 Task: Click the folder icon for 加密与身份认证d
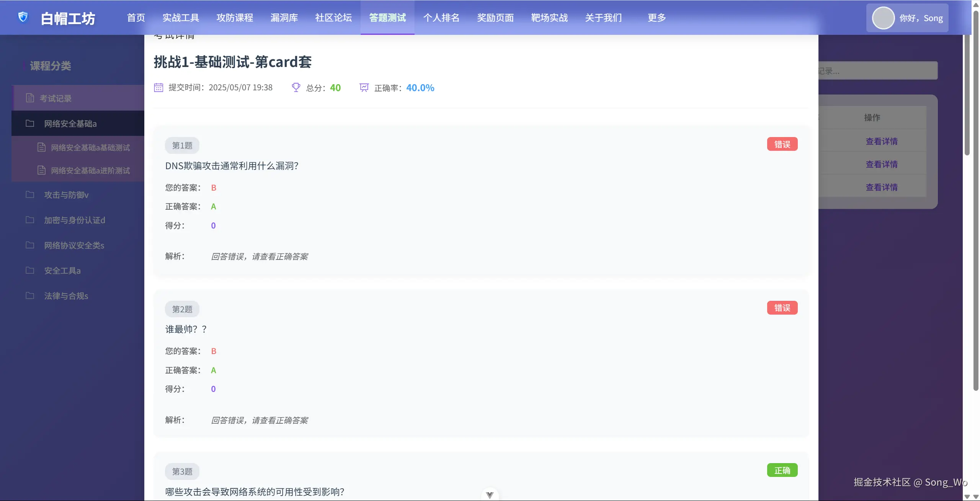point(30,220)
